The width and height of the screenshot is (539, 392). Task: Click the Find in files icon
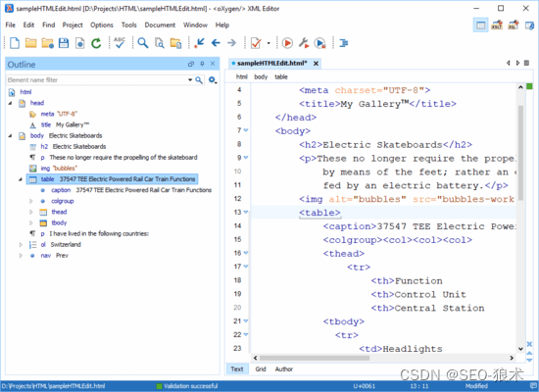159,43
